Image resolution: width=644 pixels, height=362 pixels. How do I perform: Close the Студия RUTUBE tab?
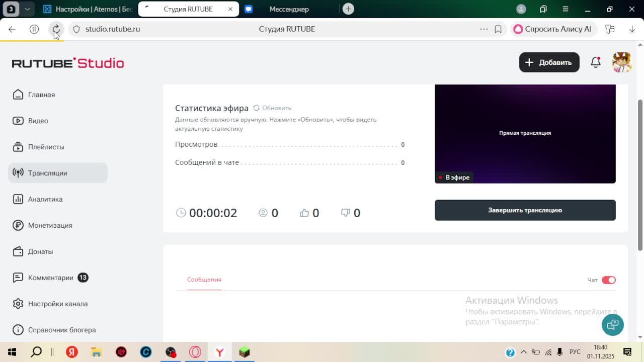coord(230,9)
